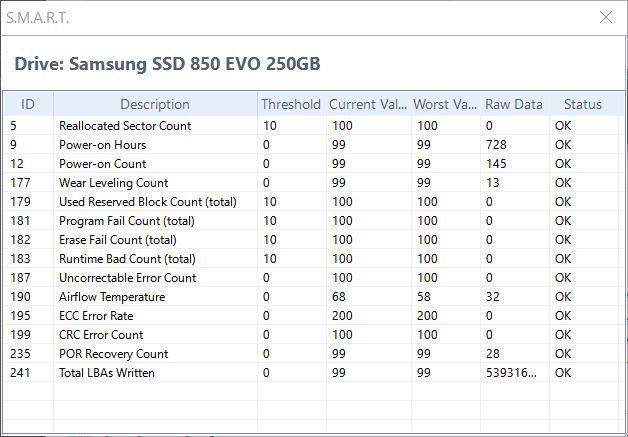The width and height of the screenshot is (628, 437).
Task: Select the Power-on Hours row
Action: pos(312,145)
